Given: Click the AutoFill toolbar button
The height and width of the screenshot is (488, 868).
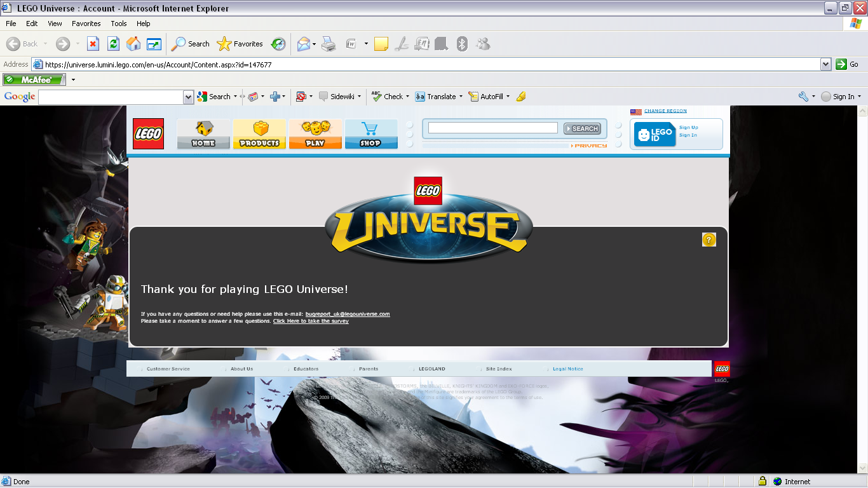Looking at the screenshot, I should tap(486, 97).
